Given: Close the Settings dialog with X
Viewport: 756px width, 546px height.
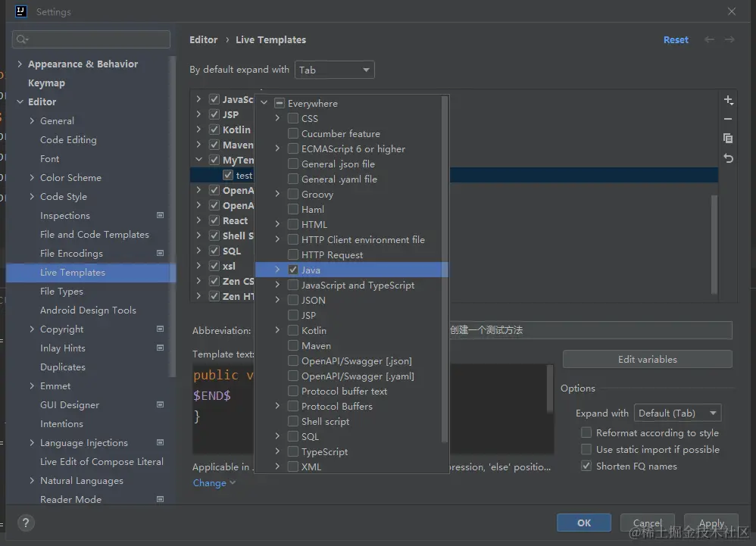Looking at the screenshot, I should point(732,11).
